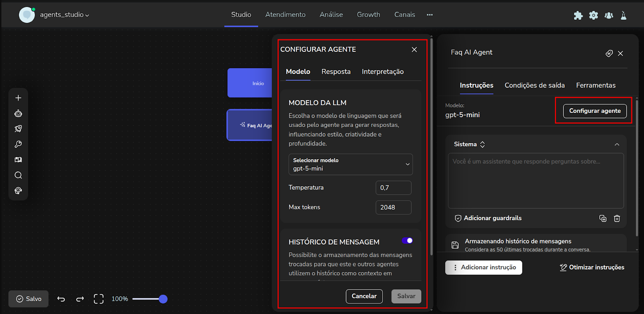This screenshot has width=644, height=314.
Task: Open the puzzle piece extensions icon
Action: [578, 15]
